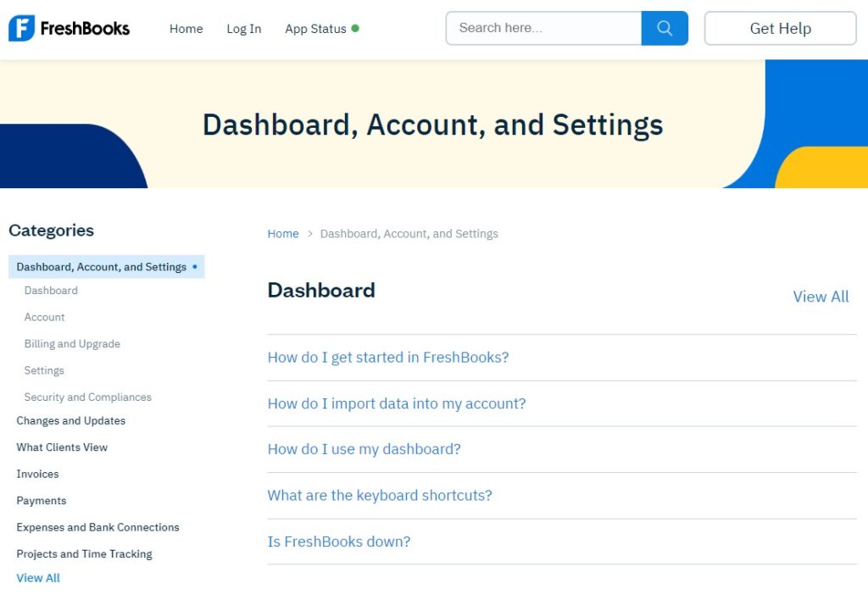The height and width of the screenshot is (600, 868).
Task: Select Dashboard, Account, and Settings category
Action: 106,267
